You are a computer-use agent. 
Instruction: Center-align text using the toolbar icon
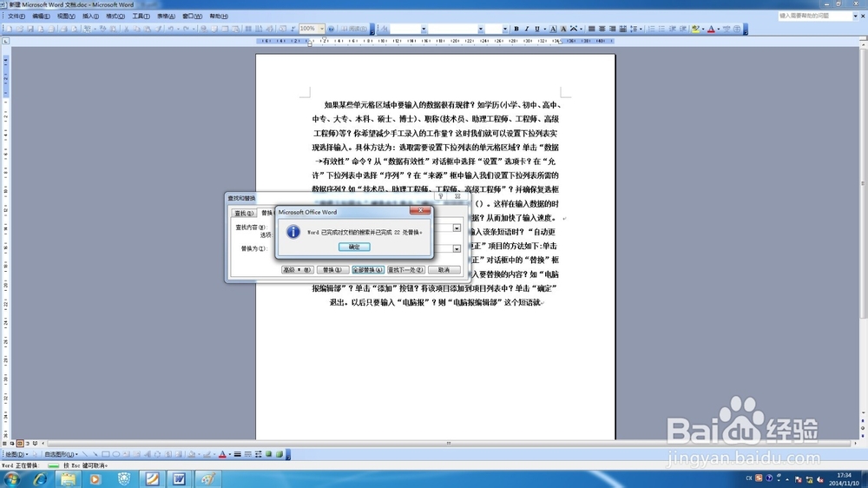[x=602, y=29]
